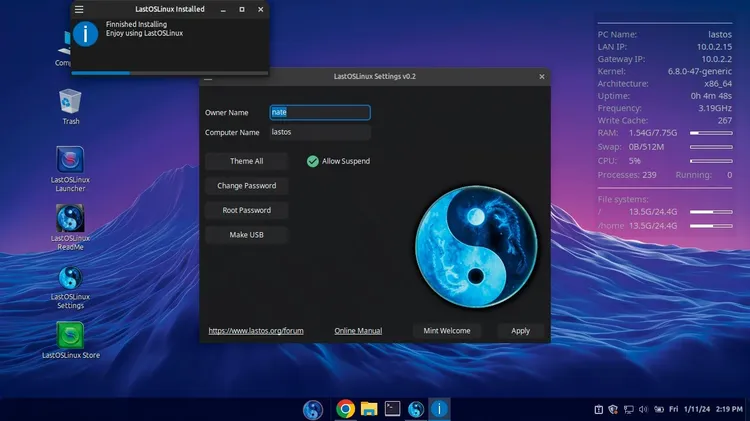The height and width of the screenshot is (421, 750).
Task: Open LastOSLinux Launcher desktop icon
Action: 70,169
